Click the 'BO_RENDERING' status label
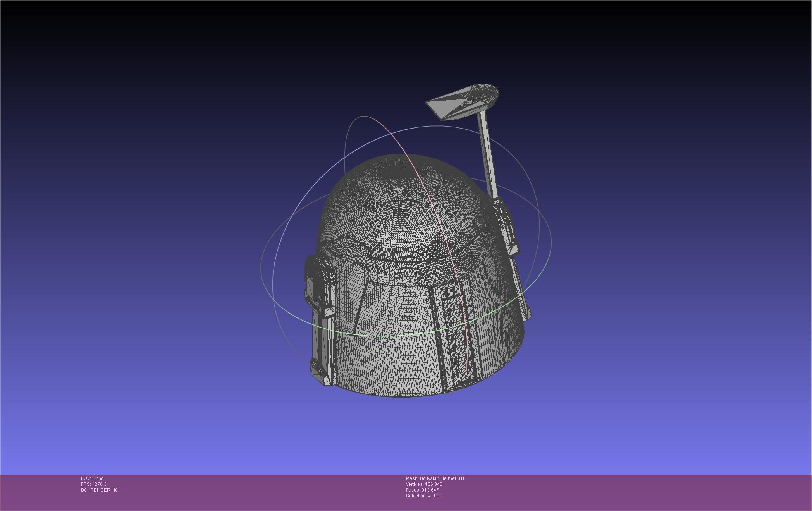This screenshot has height=511, width=812. coord(100,490)
